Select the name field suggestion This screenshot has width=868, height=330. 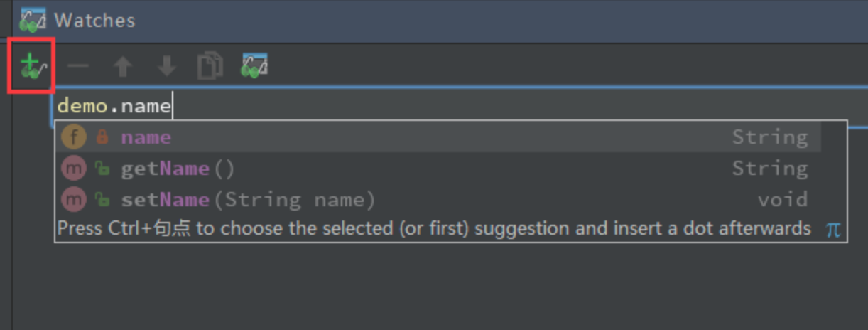click(439, 137)
